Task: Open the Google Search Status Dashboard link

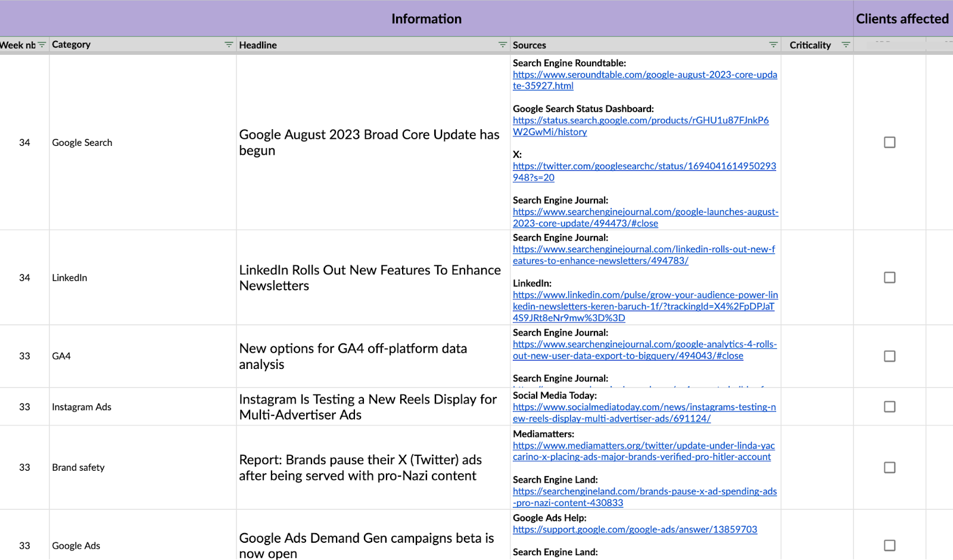Action: point(640,121)
